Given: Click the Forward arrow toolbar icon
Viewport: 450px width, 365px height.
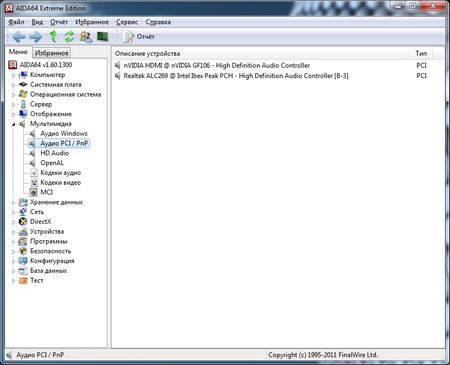Looking at the screenshot, I should click(36, 37).
